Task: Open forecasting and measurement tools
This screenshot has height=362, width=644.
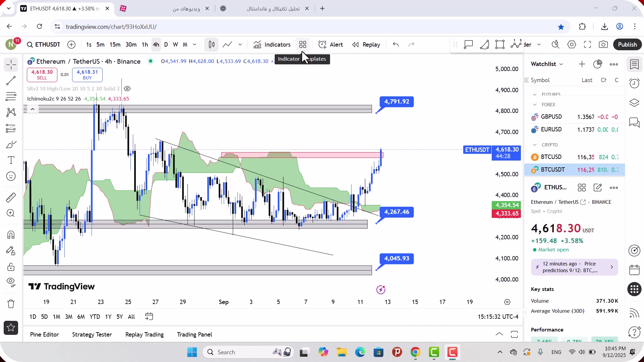Action: point(11,128)
